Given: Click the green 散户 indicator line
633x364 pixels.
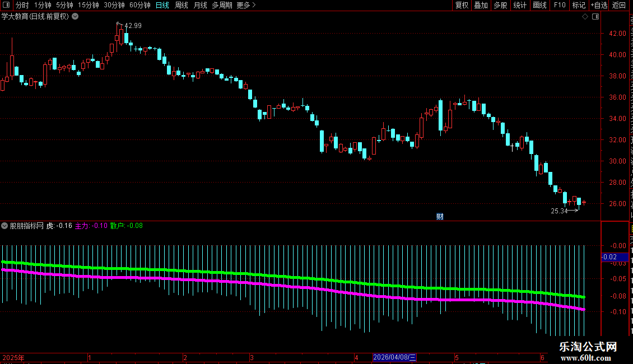Looking at the screenshot, I should pyautogui.click(x=293, y=278).
